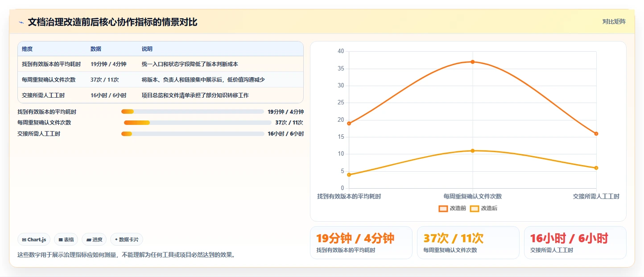Click table cell 每周重复确认文件次数
The image size is (644, 277).
tap(49, 80)
